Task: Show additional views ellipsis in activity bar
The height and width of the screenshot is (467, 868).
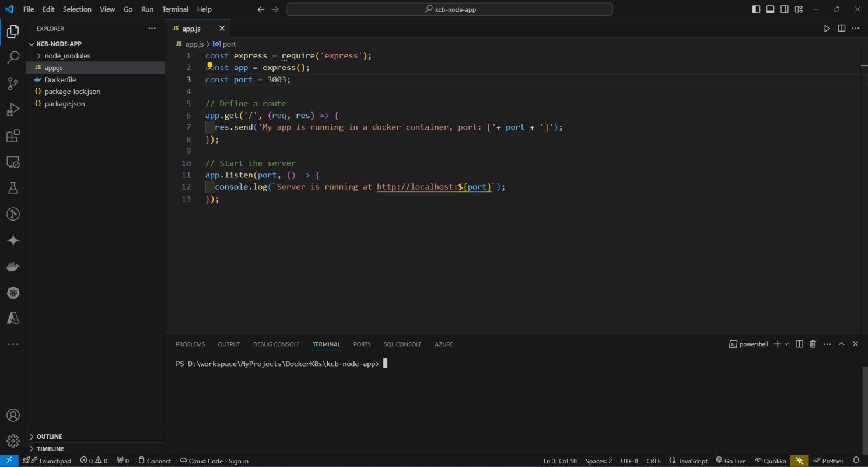Action: [13, 344]
